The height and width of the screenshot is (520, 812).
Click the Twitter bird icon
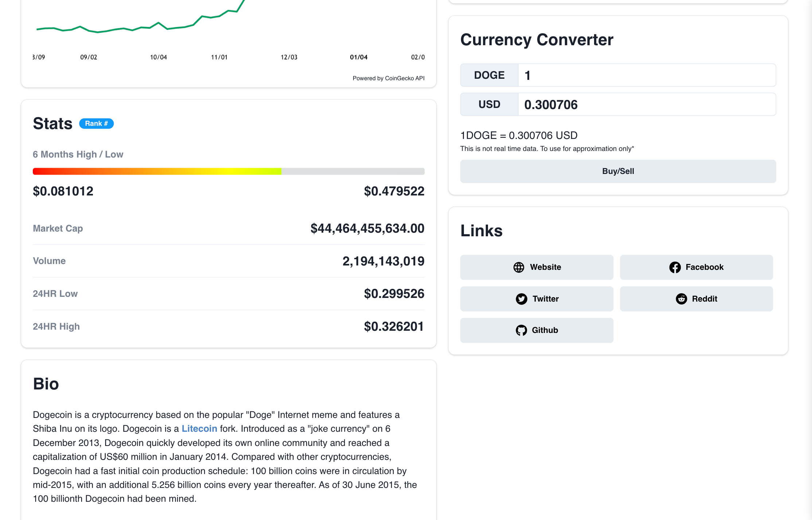pyautogui.click(x=521, y=299)
